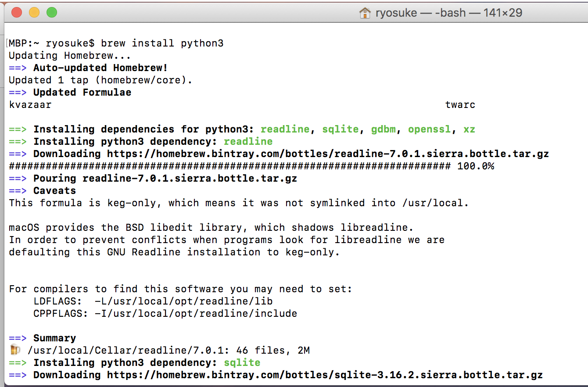Click green 'readline' in the dependencies list

[x=285, y=129]
